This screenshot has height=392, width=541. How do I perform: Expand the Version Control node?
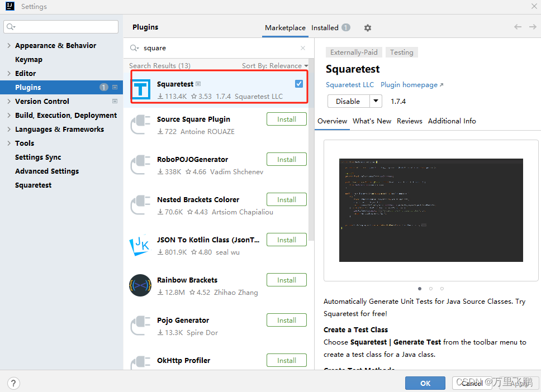tap(9, 101)
